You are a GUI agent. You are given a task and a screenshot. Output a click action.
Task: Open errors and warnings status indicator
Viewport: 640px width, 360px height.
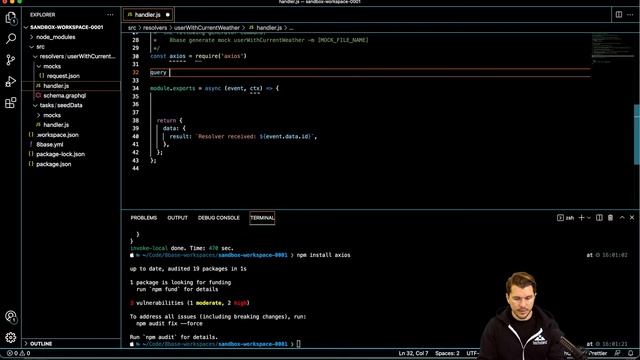click(x=18, y=353)
